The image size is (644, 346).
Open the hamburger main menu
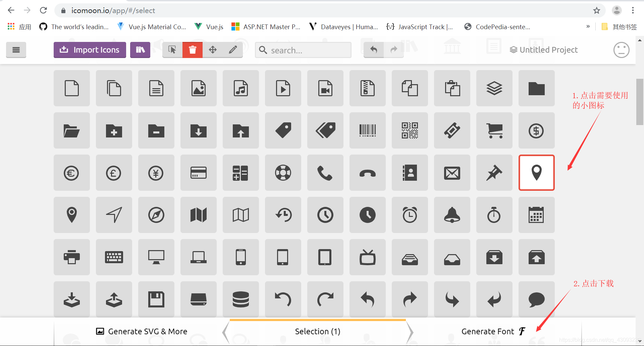[x=16, y=50]
